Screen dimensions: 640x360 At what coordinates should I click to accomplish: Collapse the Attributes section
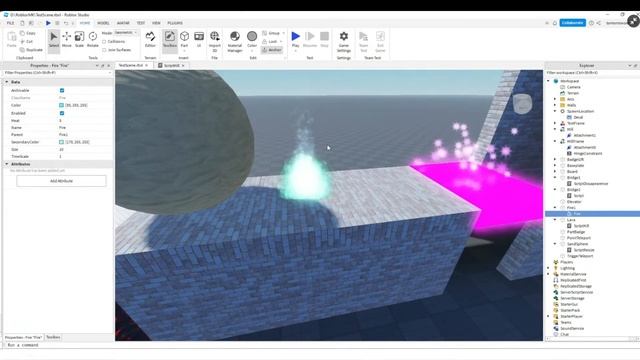[x=7, y=164]
